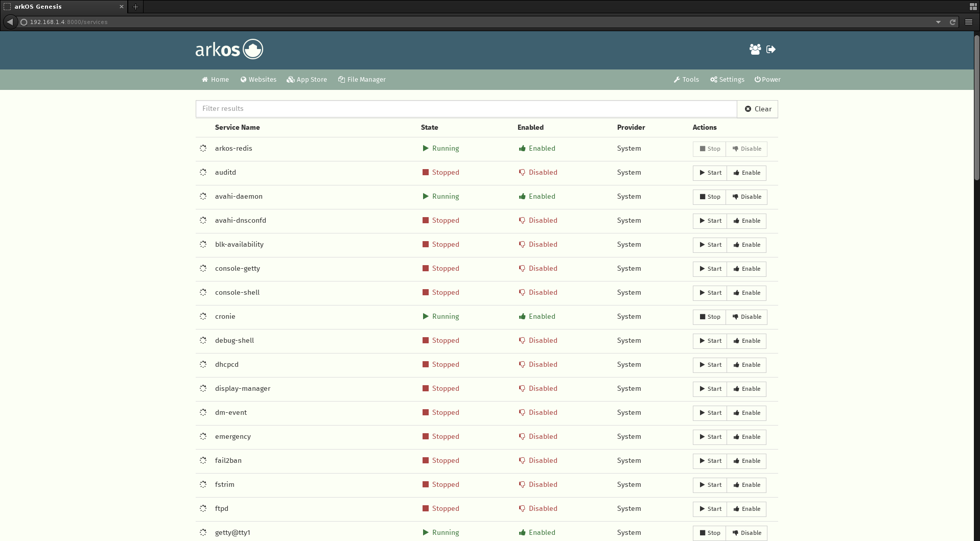The width and height of the screenshot is (980, 541).
Task: Enable the ftpd service
Action: coord(746,509)
